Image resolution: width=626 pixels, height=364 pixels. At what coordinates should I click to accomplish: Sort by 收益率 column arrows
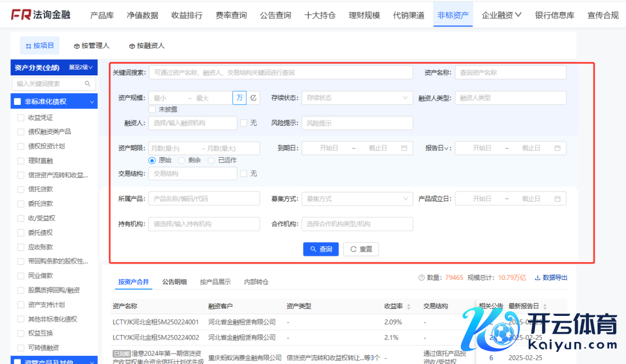(409, 306)
